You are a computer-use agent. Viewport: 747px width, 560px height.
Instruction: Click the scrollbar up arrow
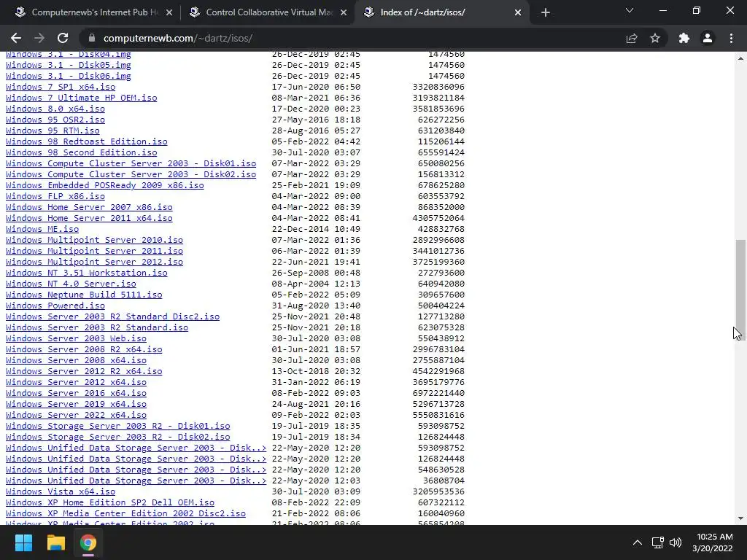click(740, 58)
